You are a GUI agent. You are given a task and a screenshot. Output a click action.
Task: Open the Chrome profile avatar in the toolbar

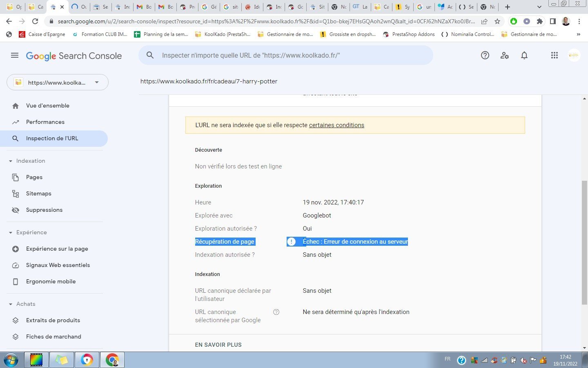coord(566,21)
